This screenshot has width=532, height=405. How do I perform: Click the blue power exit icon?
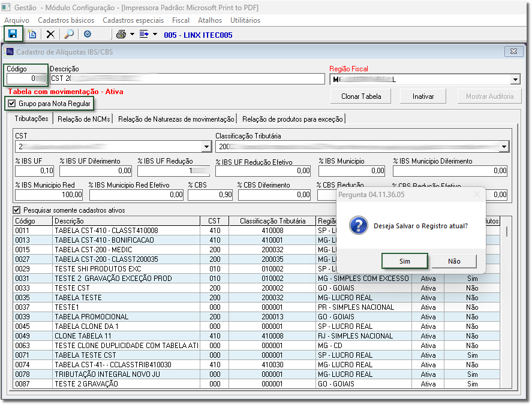coord(88,34)
